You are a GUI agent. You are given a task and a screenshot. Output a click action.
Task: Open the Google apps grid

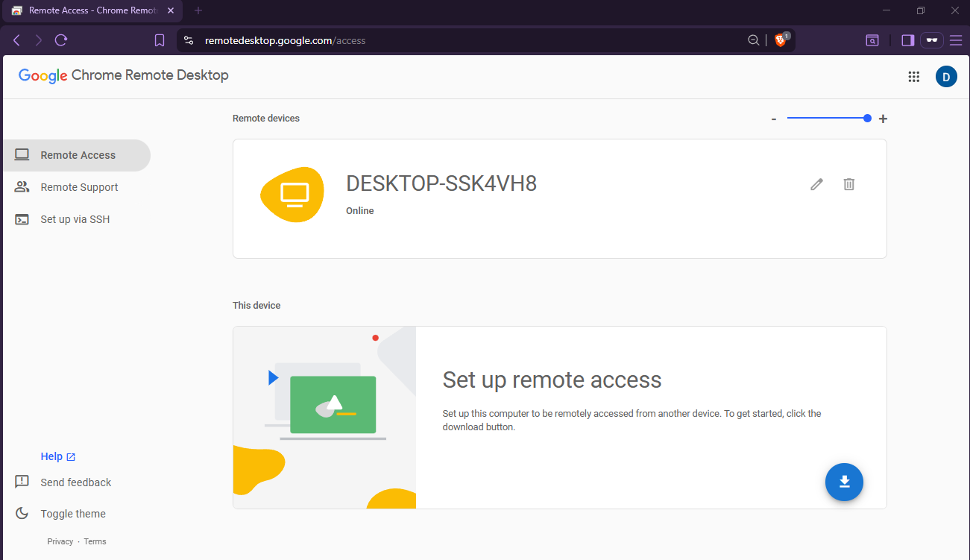[x=913, y=76]
